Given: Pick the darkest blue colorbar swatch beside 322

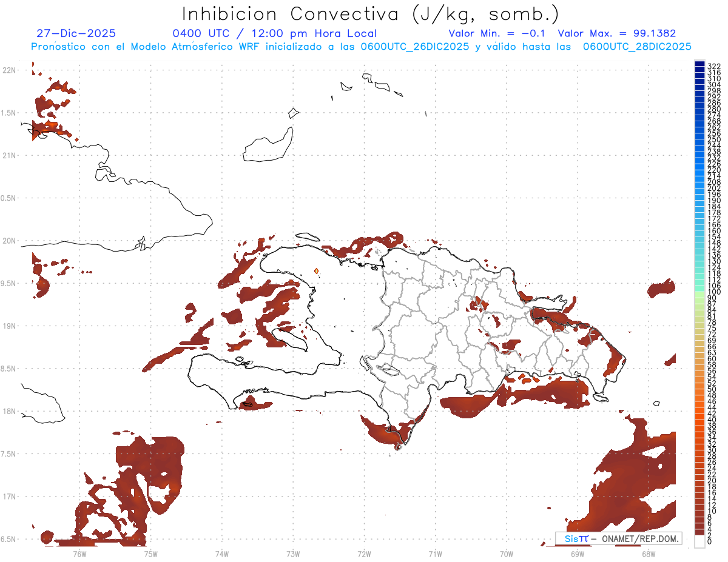Looking at the screenshot, I should (x=699, y=64).
